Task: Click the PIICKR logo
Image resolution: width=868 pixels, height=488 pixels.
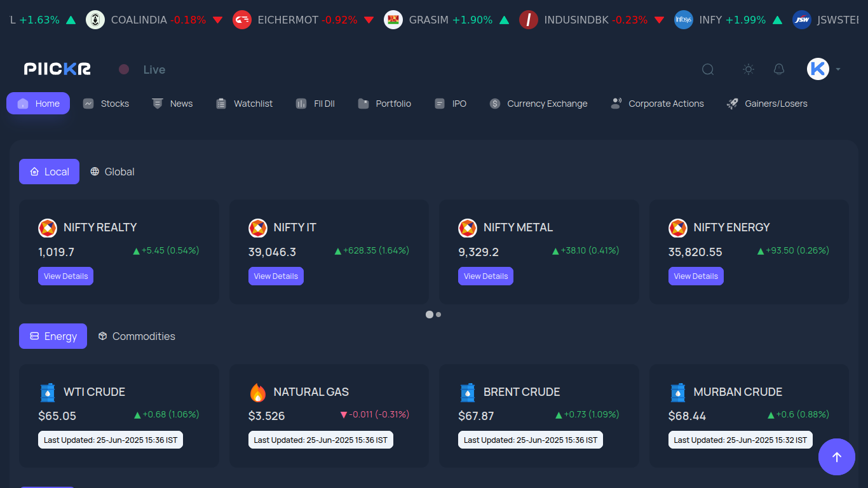Action: tap(56, 69)
